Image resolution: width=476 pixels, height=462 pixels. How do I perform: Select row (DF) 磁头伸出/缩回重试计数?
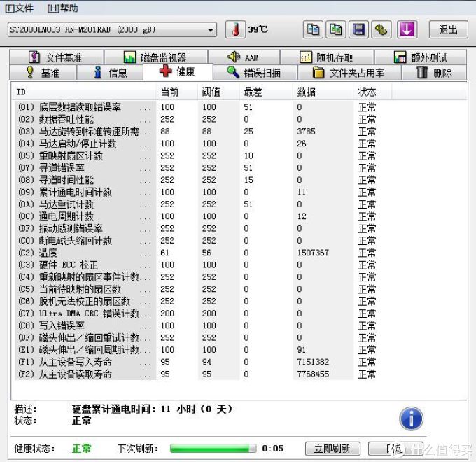point(197,337)
